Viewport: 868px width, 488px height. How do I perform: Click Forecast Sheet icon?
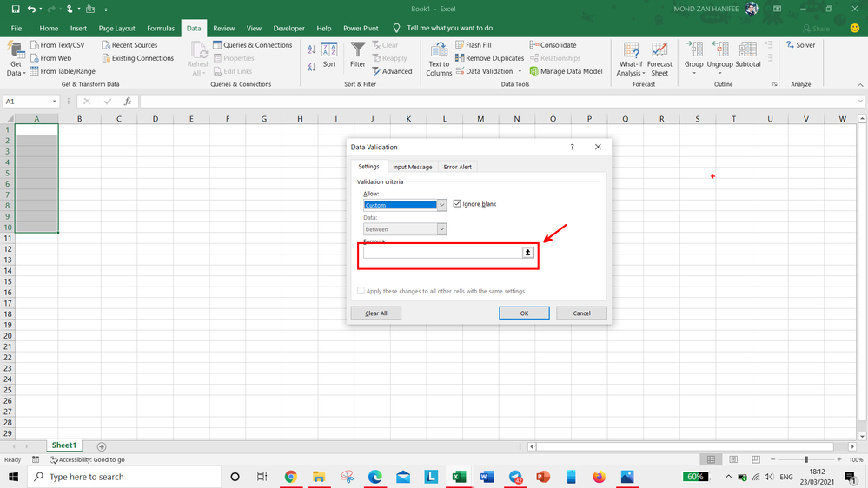659,59
